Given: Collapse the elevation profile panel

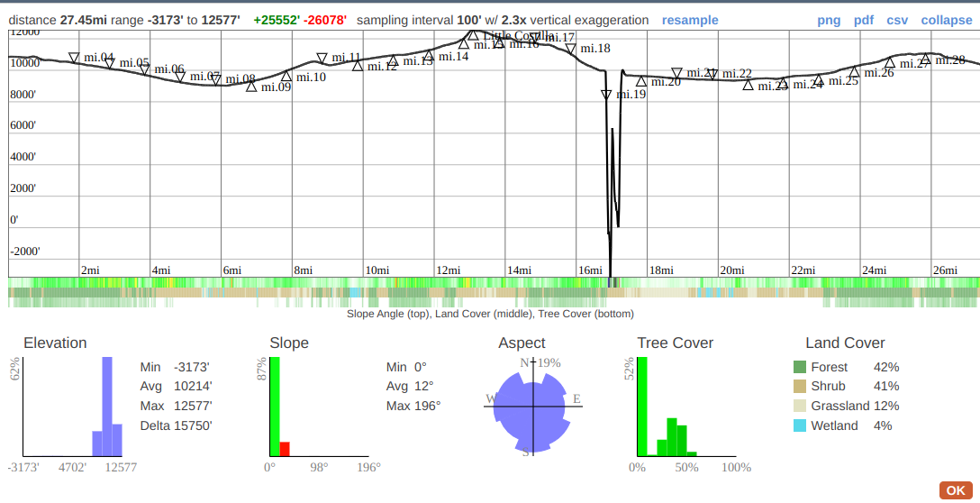Looking at the screenshot, I should pos(947,20).
